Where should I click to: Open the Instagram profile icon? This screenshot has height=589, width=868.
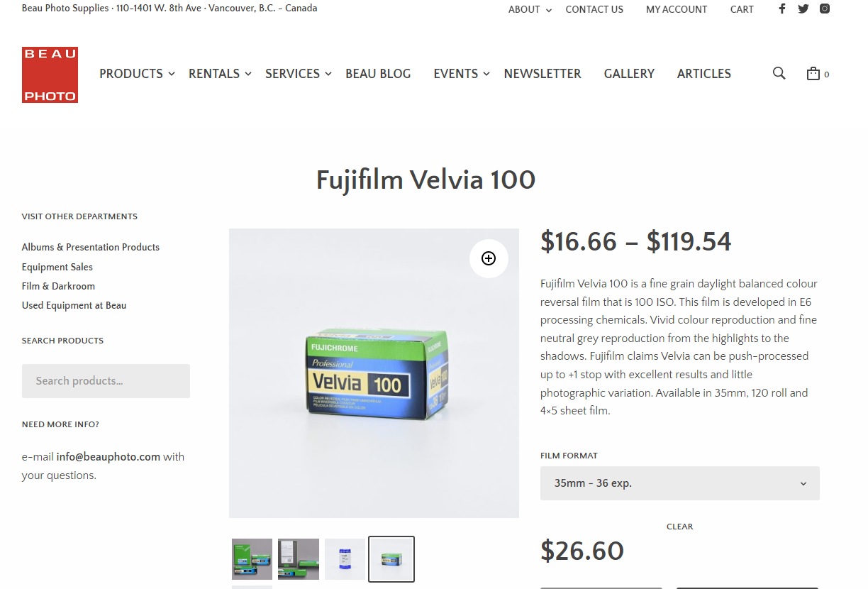click(x=825, y=9)
